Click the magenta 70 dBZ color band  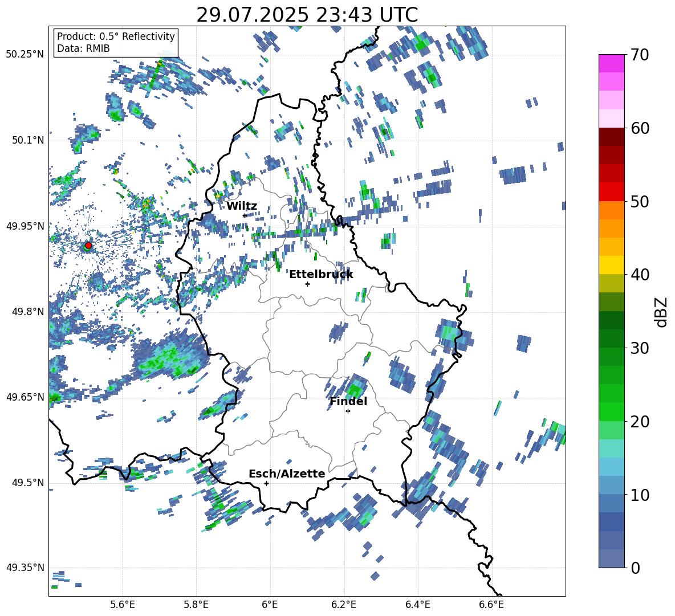611,63
